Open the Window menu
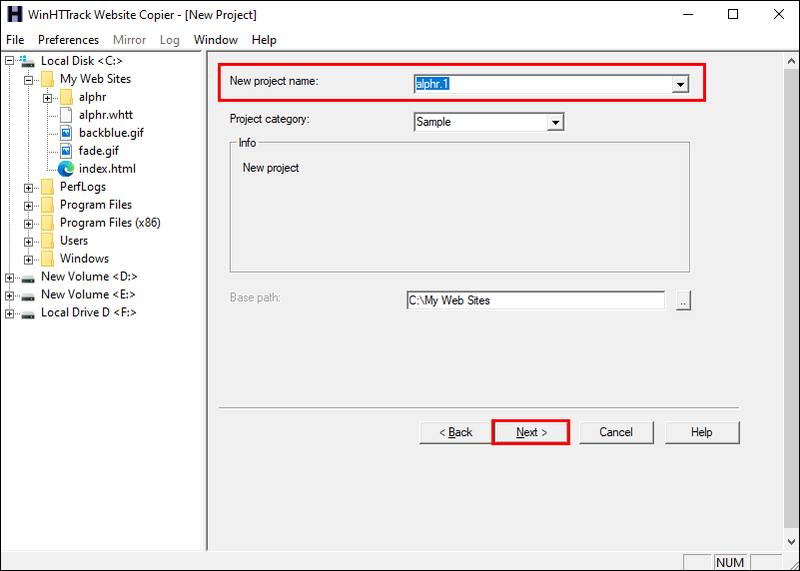Screen dimensions: 800x571 tap(215, 40)
